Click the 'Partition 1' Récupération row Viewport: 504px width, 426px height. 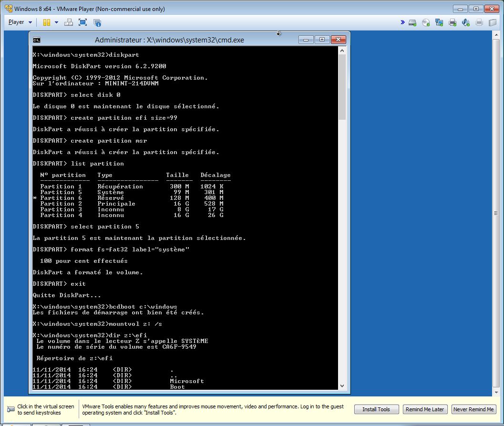pos(132,187)
